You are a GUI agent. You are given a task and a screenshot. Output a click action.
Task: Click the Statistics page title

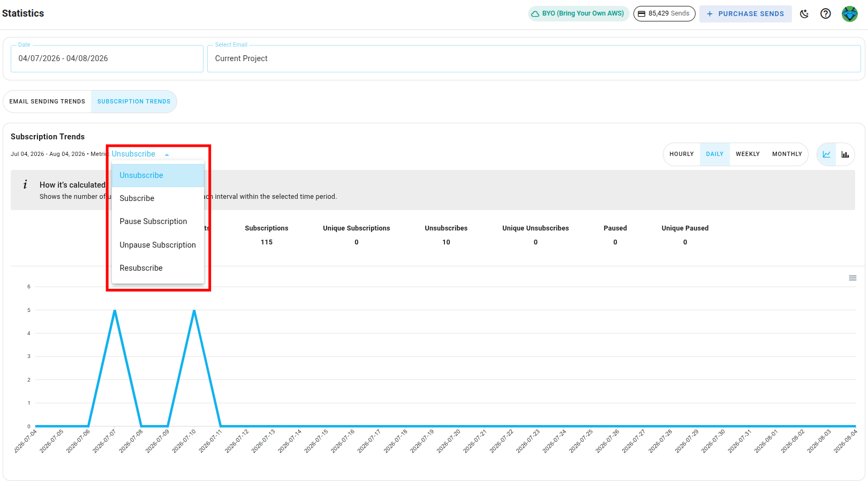pos(23,13)
